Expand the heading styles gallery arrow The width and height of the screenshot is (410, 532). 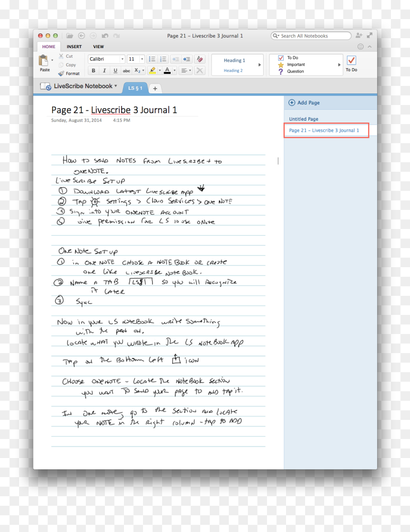tap(260, 64)
